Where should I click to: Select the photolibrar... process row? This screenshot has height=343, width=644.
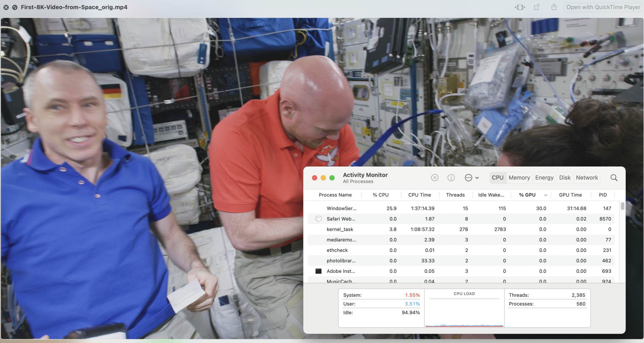[x=461, y=261]
